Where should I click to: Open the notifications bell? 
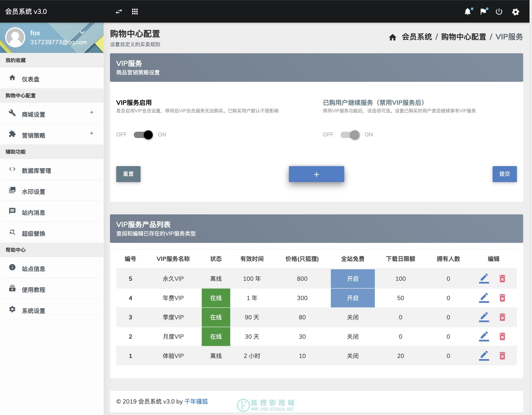(468, 11)
